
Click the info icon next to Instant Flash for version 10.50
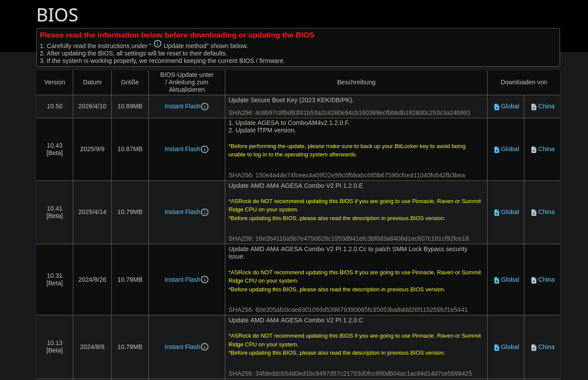point(205,107)
